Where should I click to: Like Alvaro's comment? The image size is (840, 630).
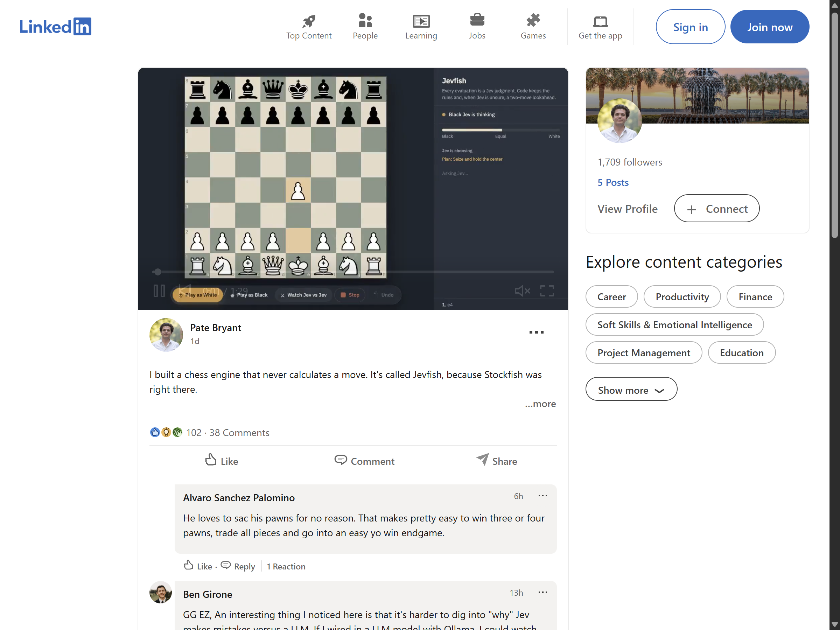198,566
